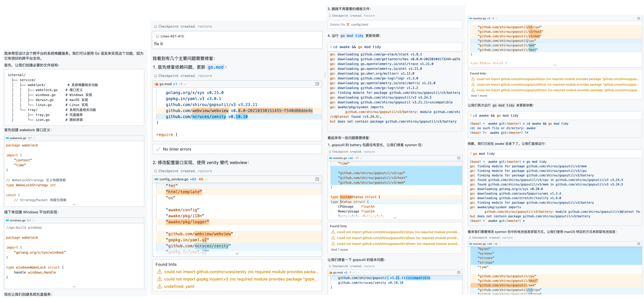644x299 pixels.
Task: Open diff view icon on go.mod +1 -1 block
Action: pos(317,84)
